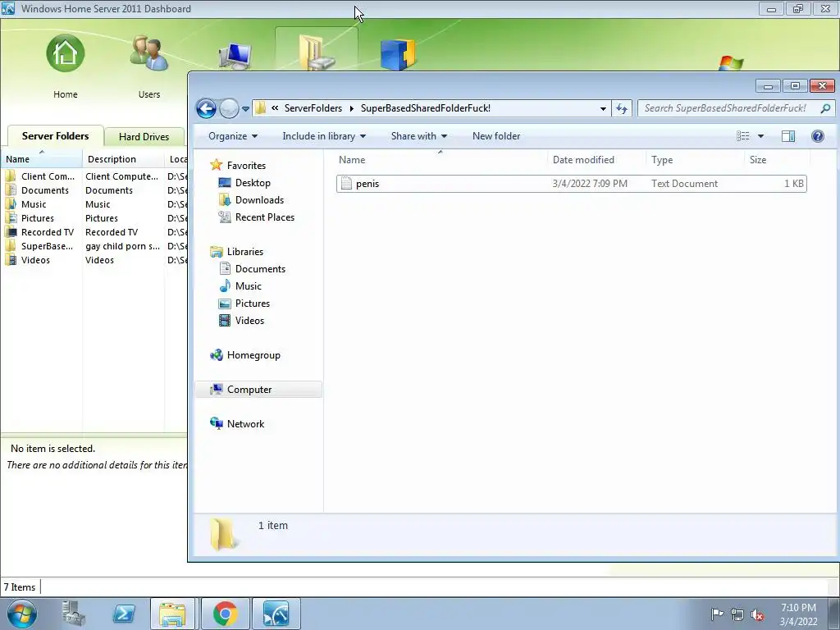Select the Videos folder row in Dashboard

point(94,260)
